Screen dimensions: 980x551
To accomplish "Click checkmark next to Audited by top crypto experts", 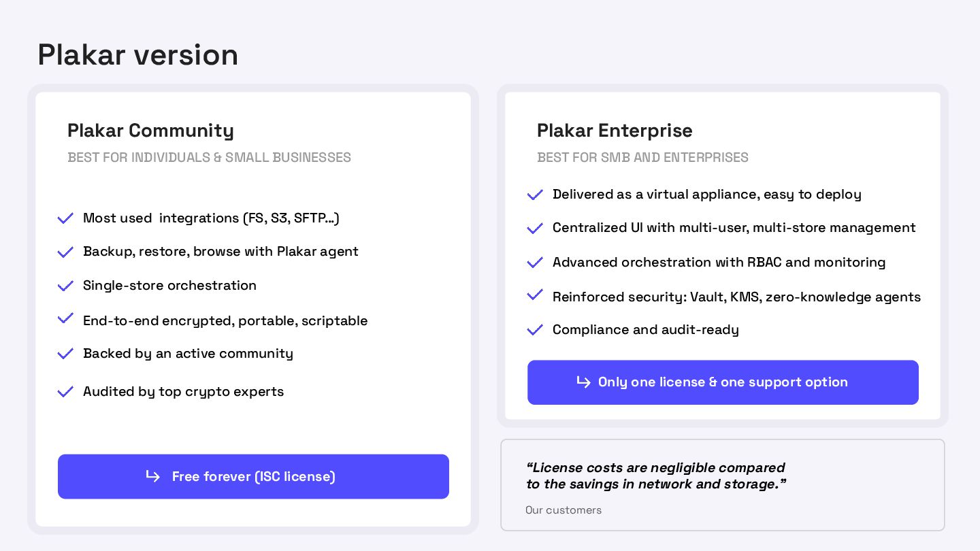I will pos(65,392).
